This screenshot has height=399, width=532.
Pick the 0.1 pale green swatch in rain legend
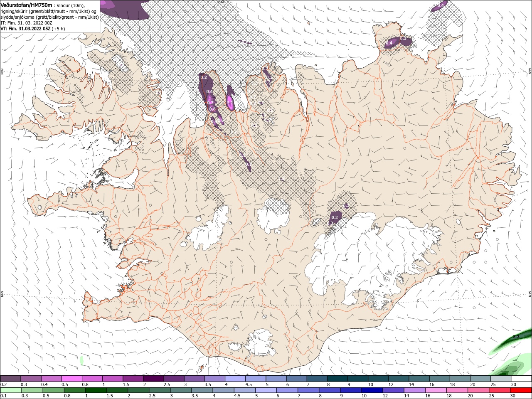pyautogui.click(x=11, y=390)
